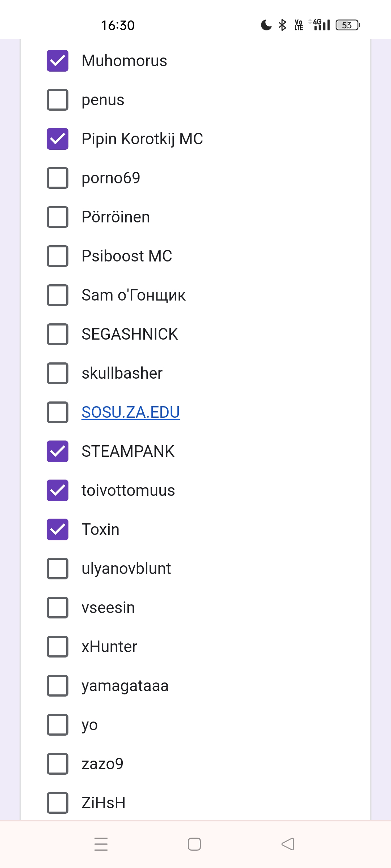The width and height of the screenshot is (391, 868).
Task: Uncheck the STEAMPANK option
Action: click(58, 451)
